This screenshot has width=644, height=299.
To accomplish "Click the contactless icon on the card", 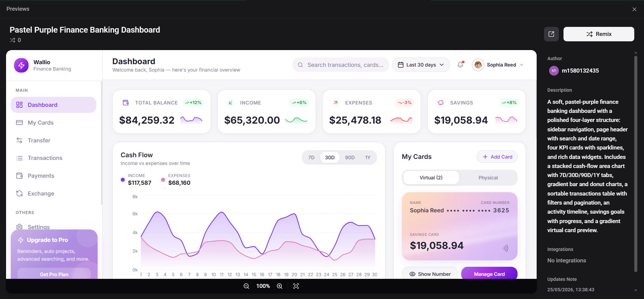I will [505, 248].
